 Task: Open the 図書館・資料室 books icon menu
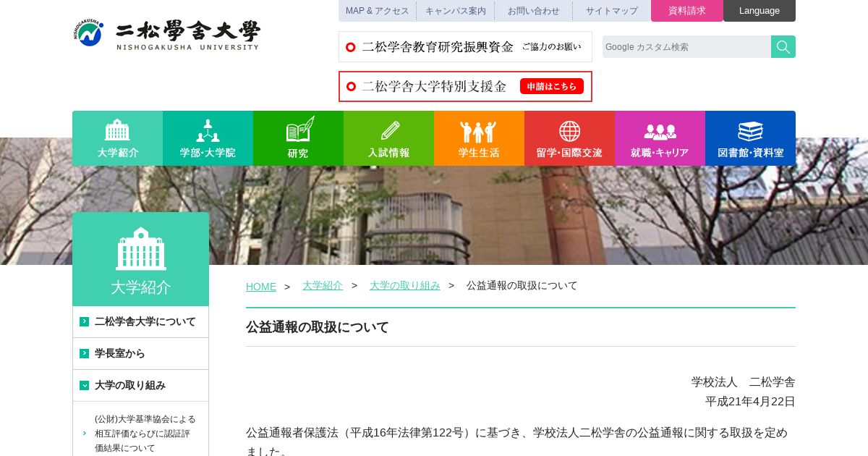click(x=750, y=138)
